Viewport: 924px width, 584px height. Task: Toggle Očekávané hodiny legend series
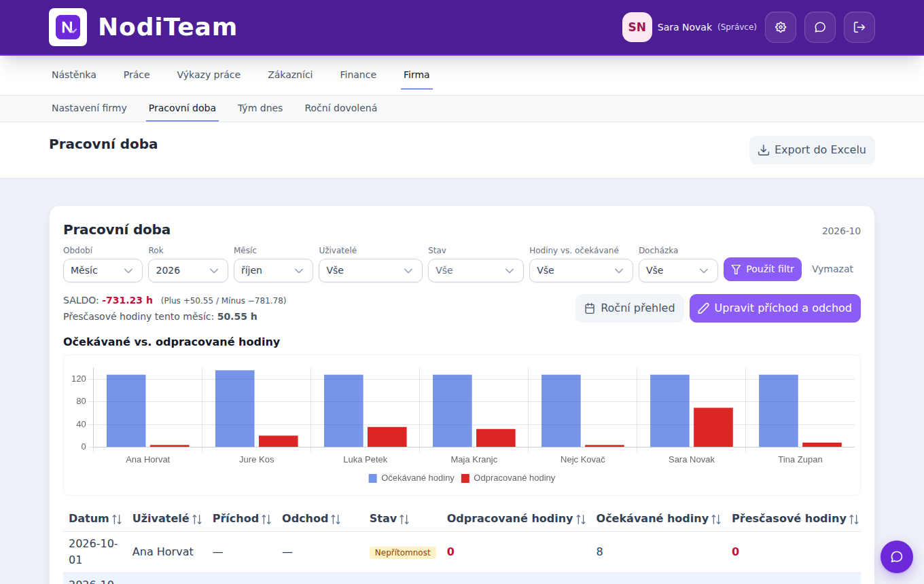tap(411, 478)
